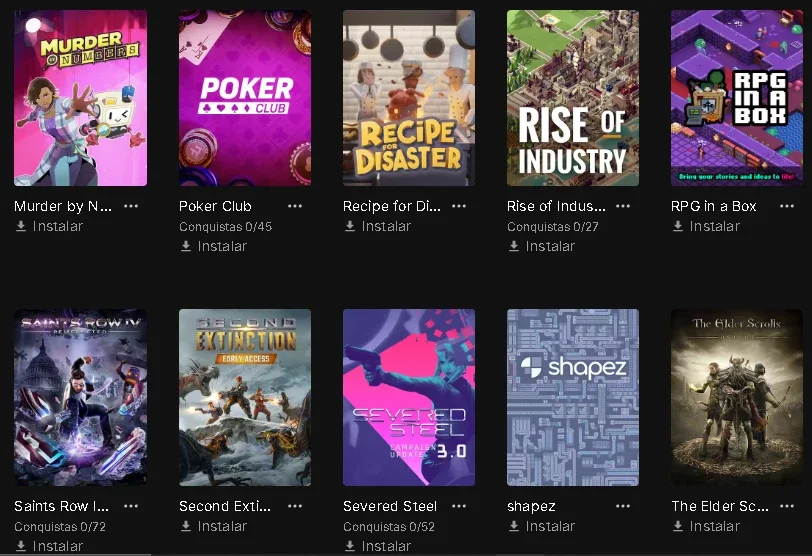This screenshot has width=812, height=556.
Task: Install RPG in a Box
Action: pyautogui.click(x=706, y=226)
